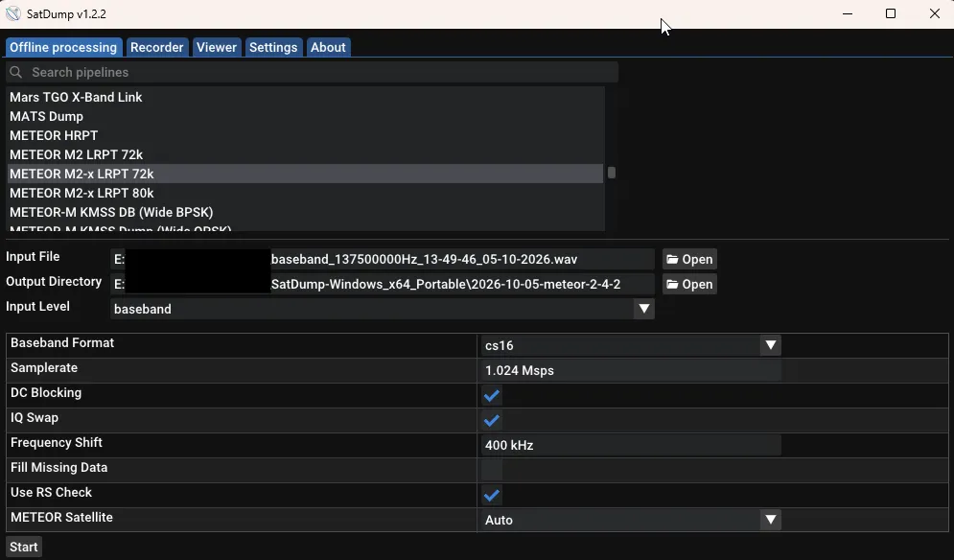Screen dimensions: 954x560
Task: Select the METEOR HRPT pipeline
Action: point(306,136)
